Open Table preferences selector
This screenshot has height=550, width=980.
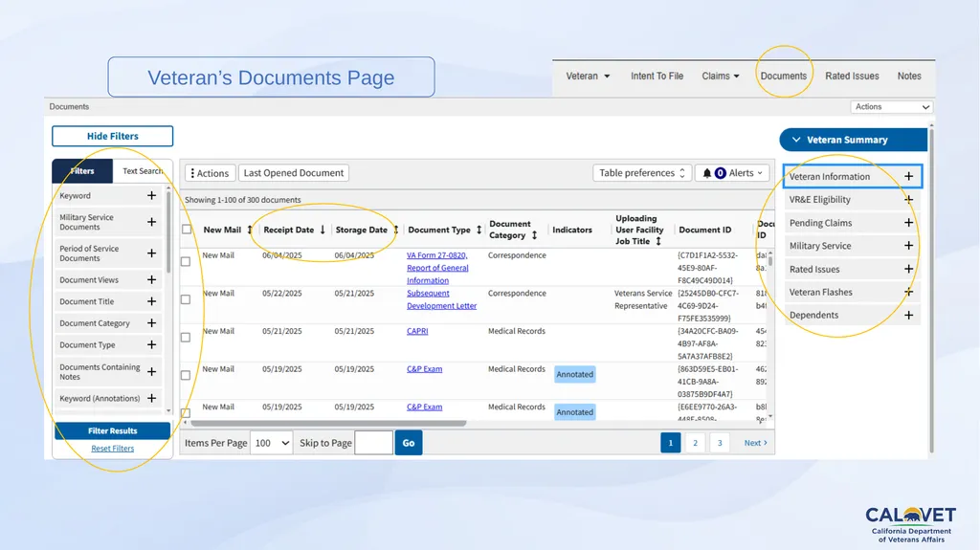click(x=642, y=173)
